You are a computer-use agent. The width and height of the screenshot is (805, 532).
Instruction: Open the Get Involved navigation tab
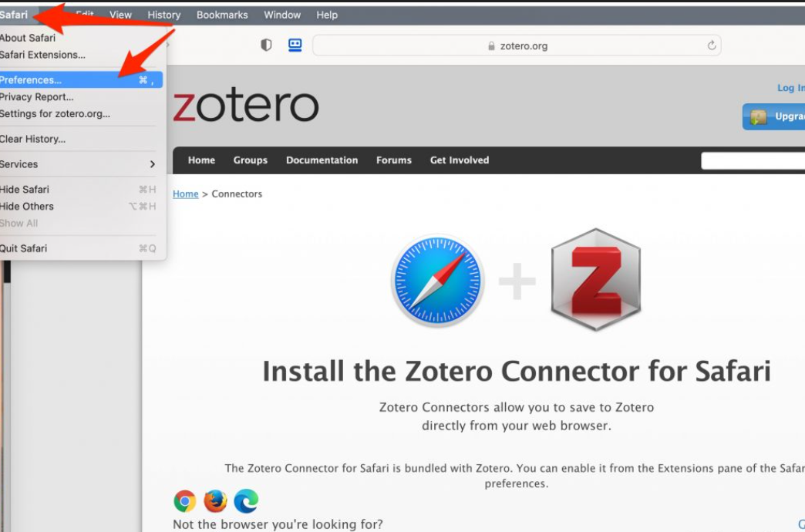pos(460,160)
